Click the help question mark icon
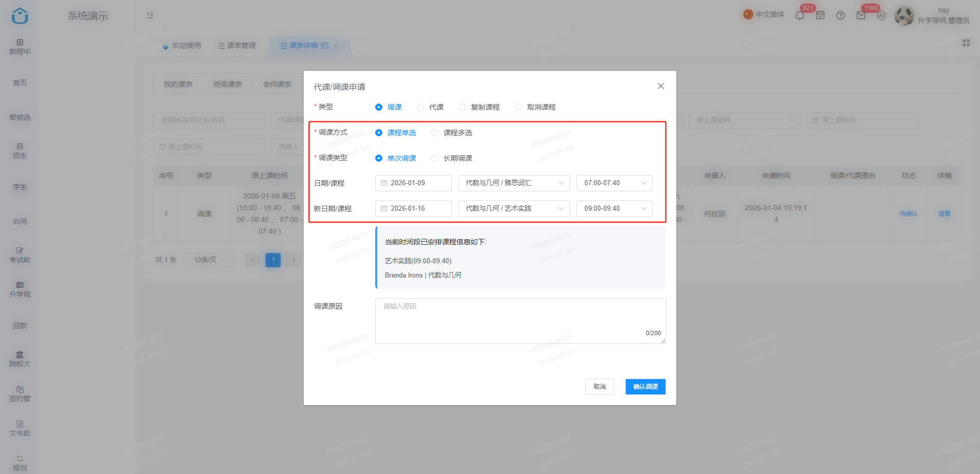This screenshot has width=980, height=474. (841, 15)
